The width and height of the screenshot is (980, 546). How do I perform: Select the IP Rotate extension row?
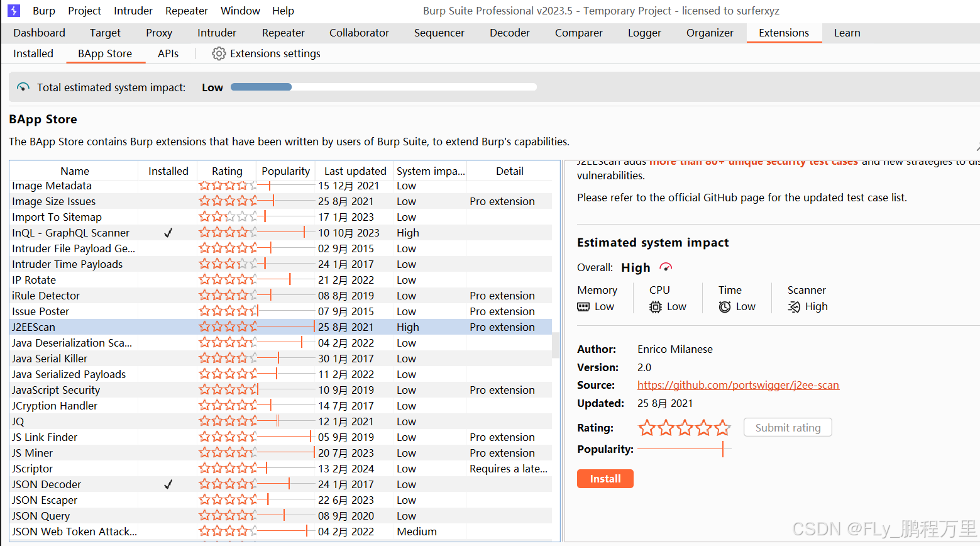[x=281, y=280]
